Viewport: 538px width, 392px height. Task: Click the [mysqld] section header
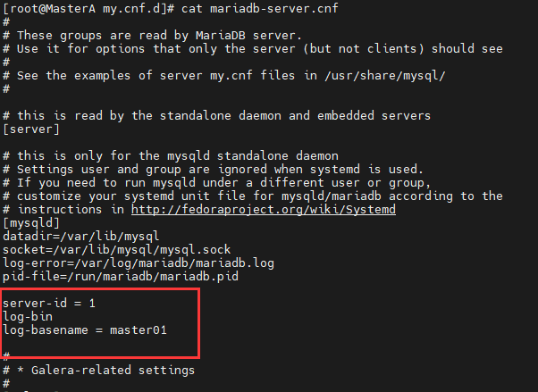click(31, 222)
